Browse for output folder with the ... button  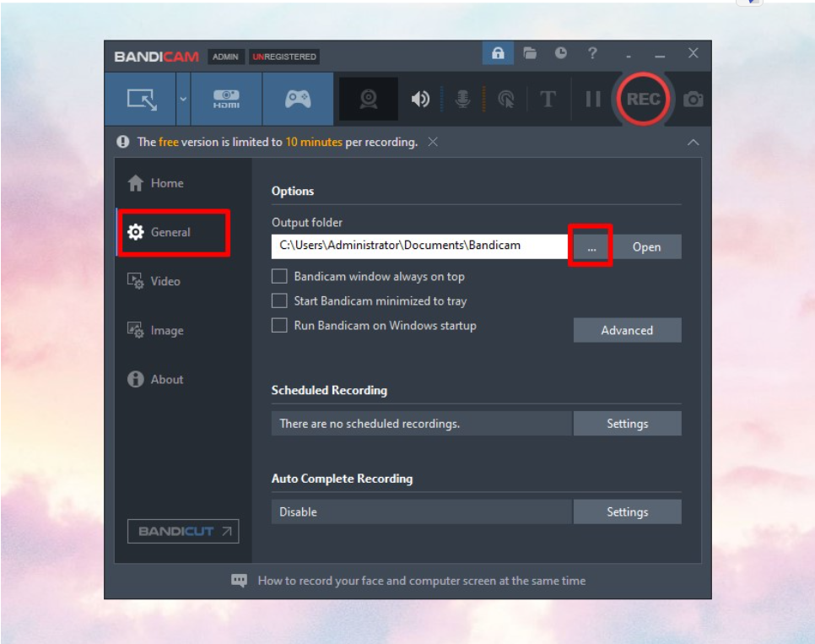pyautogui.click(x=591, y=246)
